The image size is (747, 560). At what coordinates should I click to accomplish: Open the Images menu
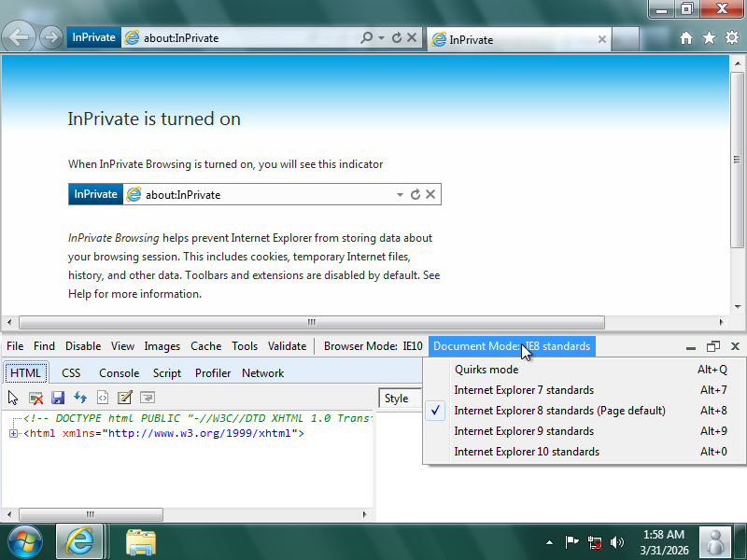point(162,346)
